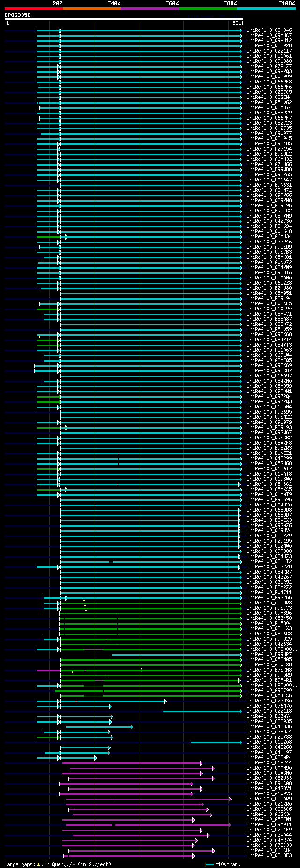The height and width of the screenshot is (868, 300).
Task: Open hit UniRef100_A6SX34
Action: point(269,815)
